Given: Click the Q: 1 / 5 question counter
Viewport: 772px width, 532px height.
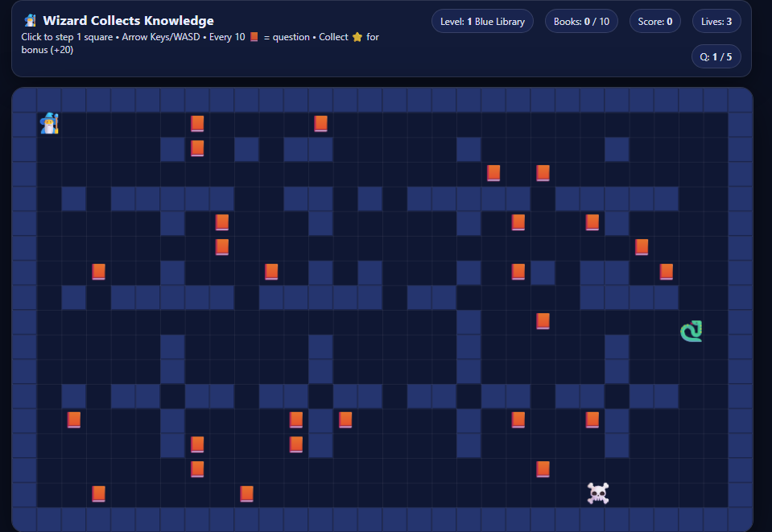Looking at the screenshot, I should (x=716, y=56).
